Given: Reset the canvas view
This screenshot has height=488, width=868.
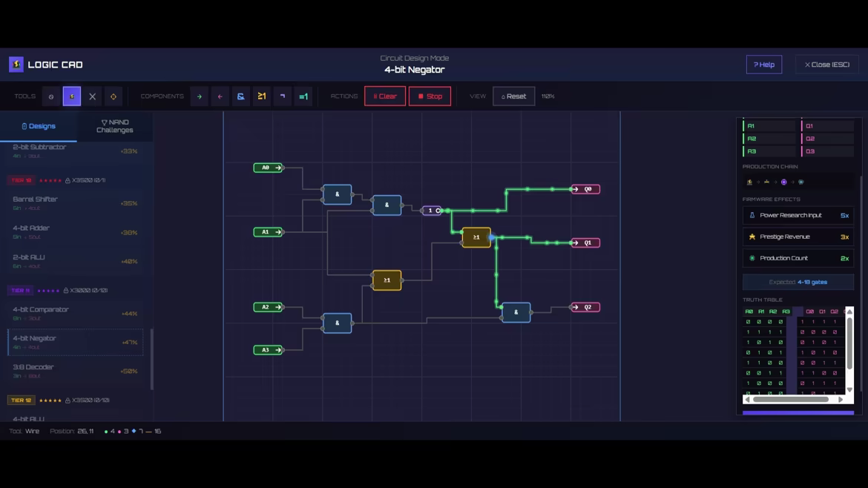Looking at the screenshot, I should [513, 96].
